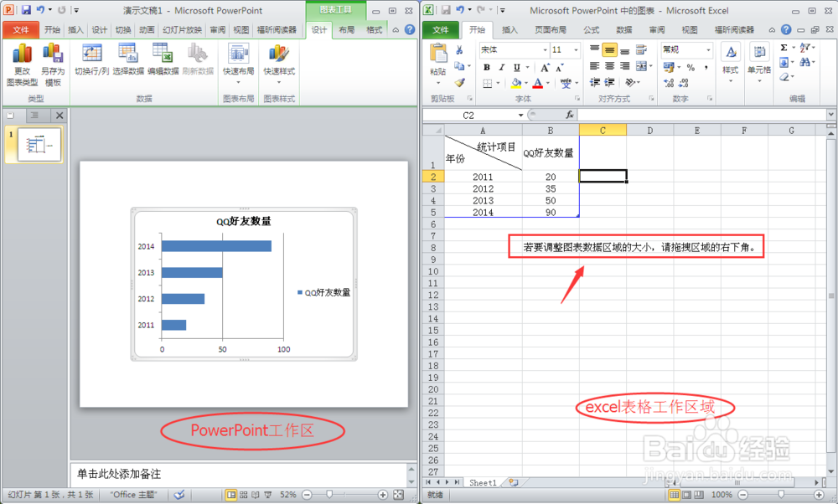
Task: Toggle Underline in Excel font group
Action: 517,67
